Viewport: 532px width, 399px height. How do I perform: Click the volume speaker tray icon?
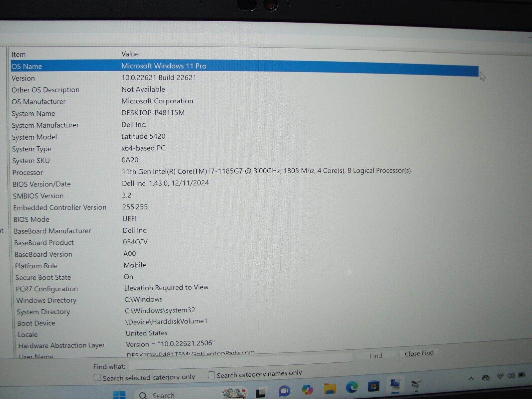pyautogui.click(x=511, y=376)
